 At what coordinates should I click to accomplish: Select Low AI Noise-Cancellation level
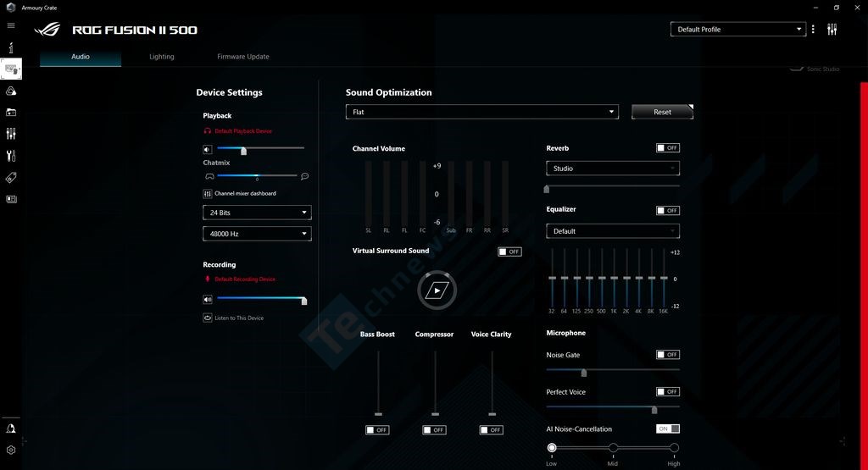point(552,447)
